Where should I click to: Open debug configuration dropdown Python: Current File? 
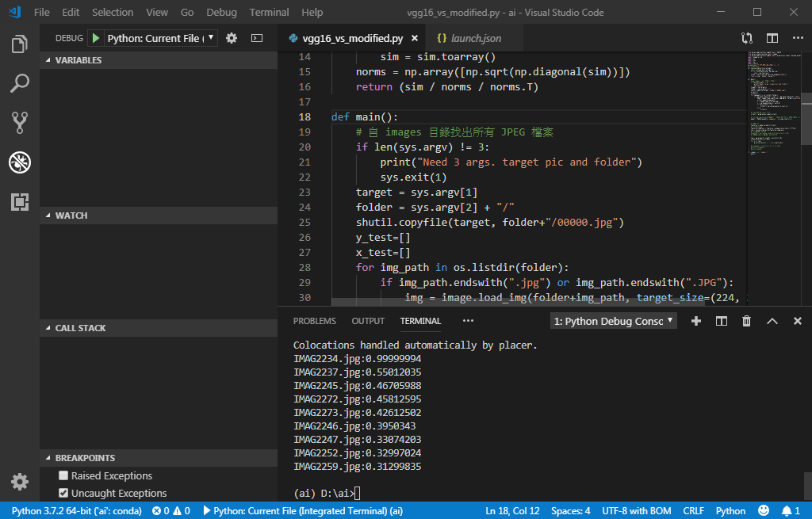click(x=160, y=38)
